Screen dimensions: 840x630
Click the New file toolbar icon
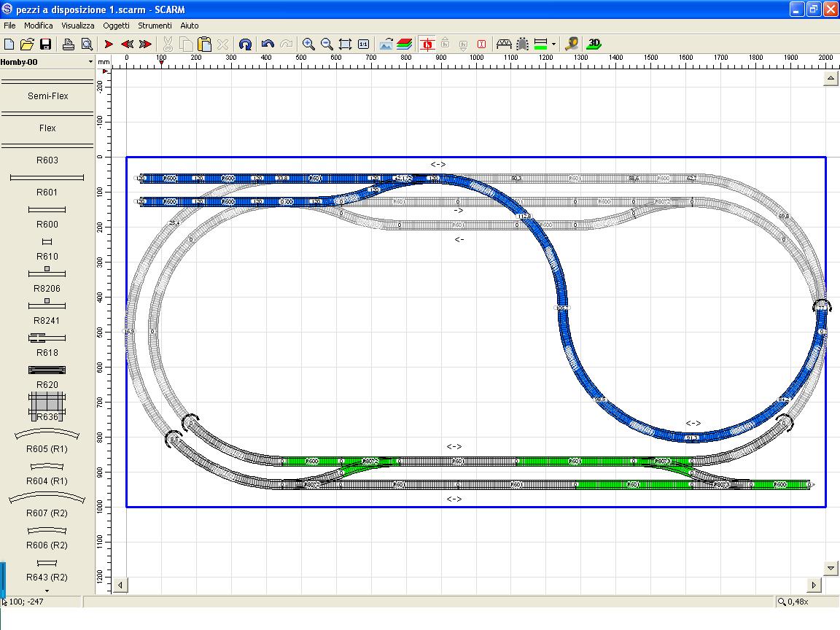coord(9,44)
